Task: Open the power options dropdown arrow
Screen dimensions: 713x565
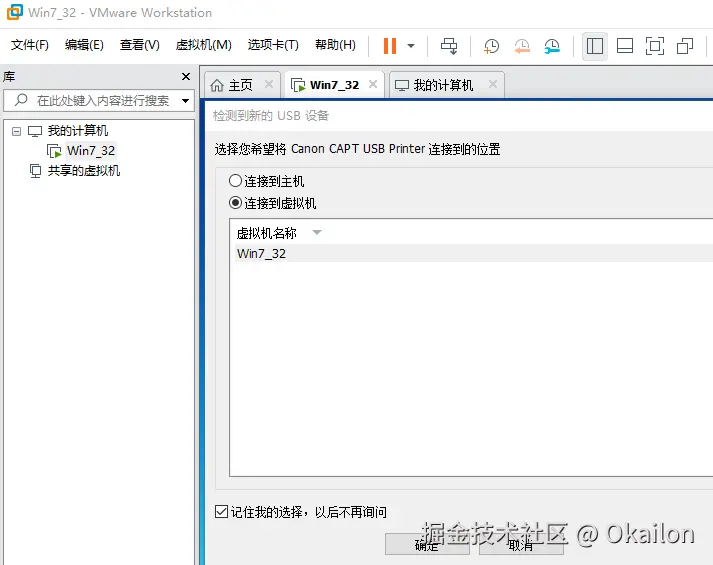Action: tap(411, 45)
